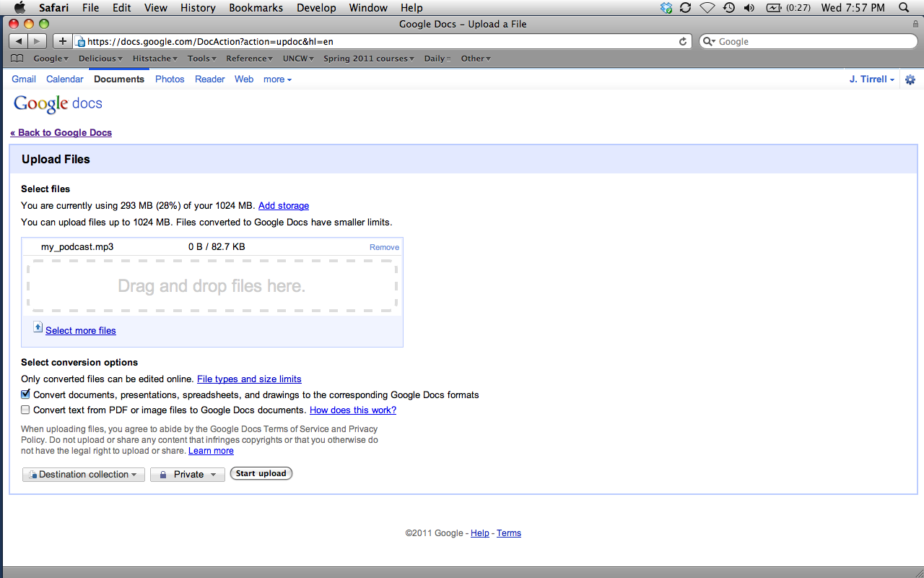Open the Develop menu

(x=316, y=8)
